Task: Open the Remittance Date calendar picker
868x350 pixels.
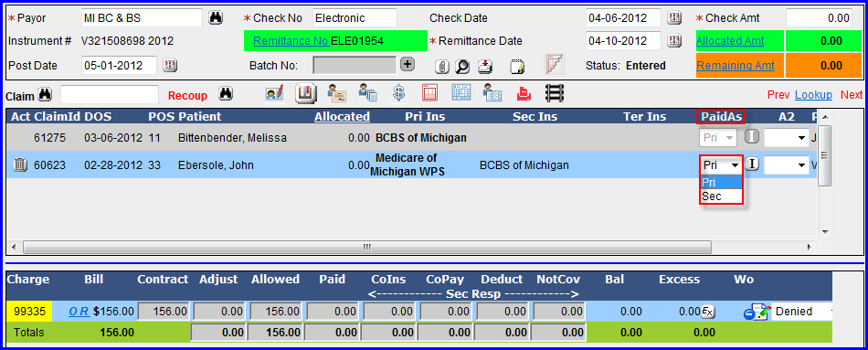Action: click(673, 41)
